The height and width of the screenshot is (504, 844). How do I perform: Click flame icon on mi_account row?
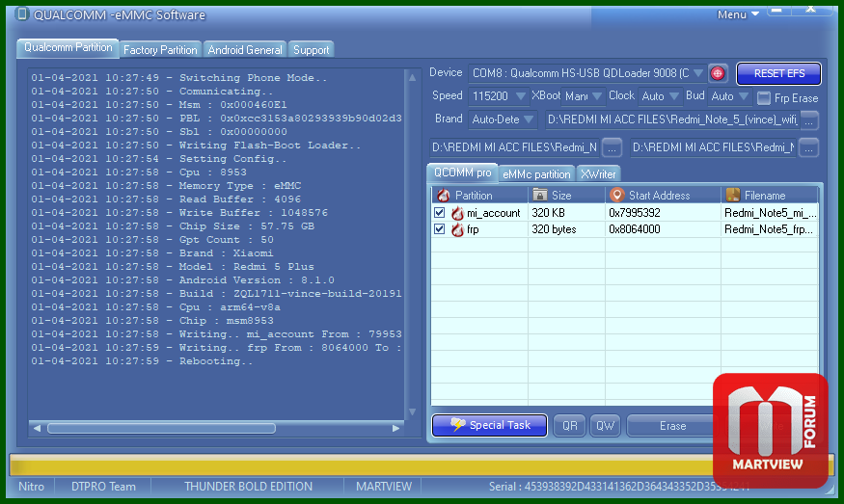(x=457, y=213)
